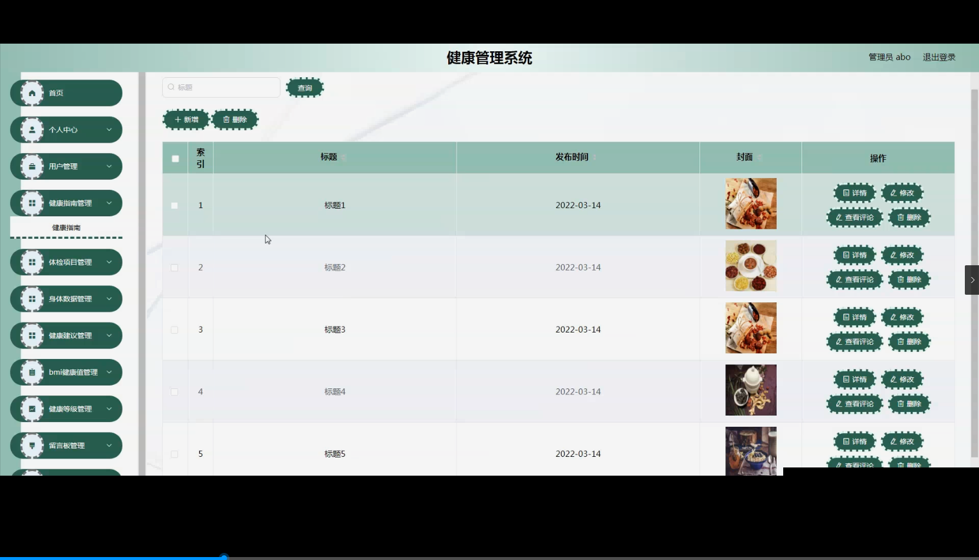979x560 pixels.
Task: Tick the checkbox for row 标题4
Action: [x=175, y=392]
